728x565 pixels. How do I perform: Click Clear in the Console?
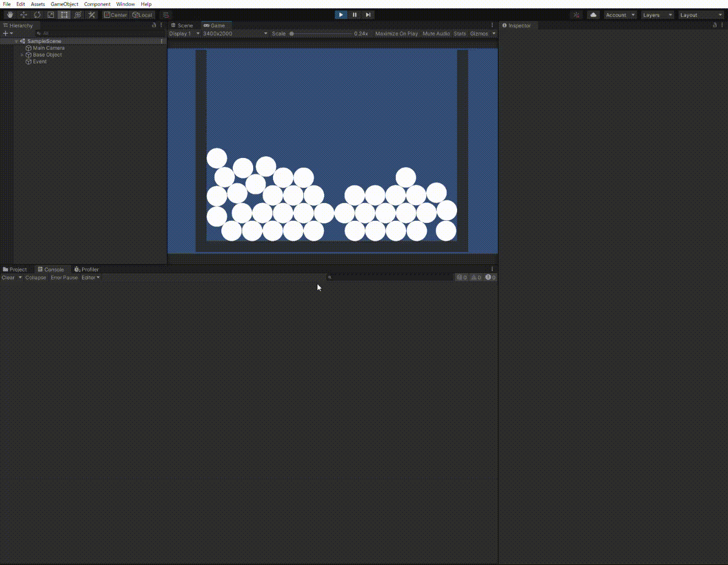[x=8, y=277]
